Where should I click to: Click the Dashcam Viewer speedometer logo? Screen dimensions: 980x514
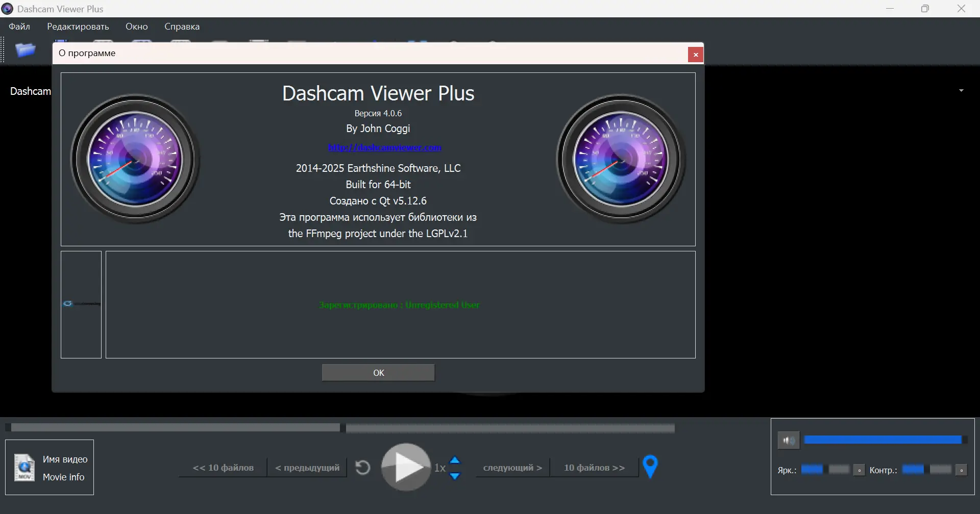pos(135,159)
